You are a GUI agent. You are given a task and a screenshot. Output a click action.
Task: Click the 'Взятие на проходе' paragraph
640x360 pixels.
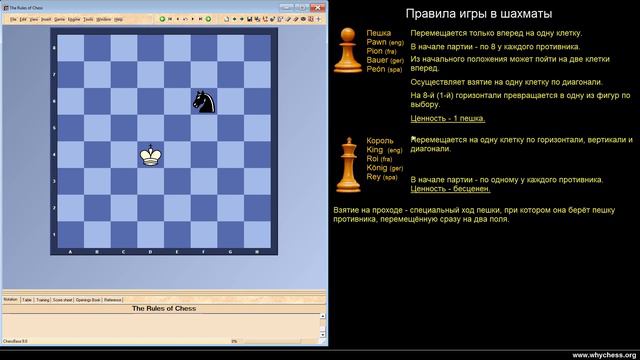(x=474, y=215)
